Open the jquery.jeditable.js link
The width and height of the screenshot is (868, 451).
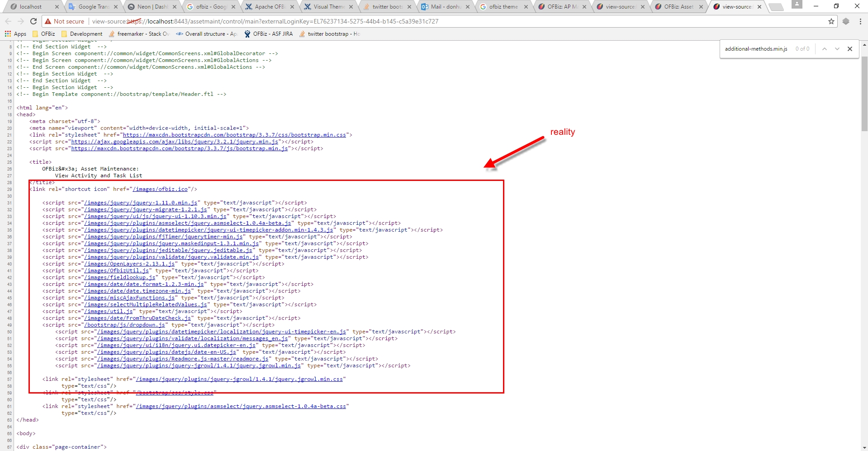click(x=168, y=250)
